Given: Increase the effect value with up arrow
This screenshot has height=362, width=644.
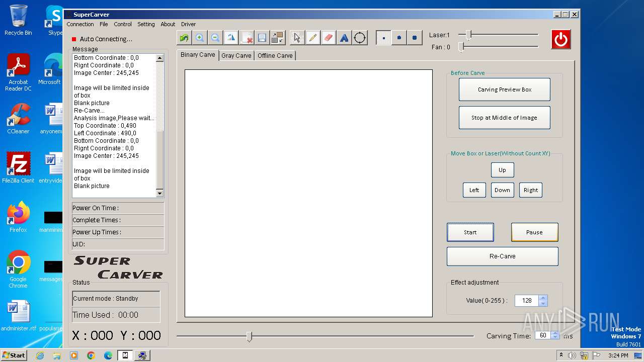Looking at the screenshot, I should 543,298.
